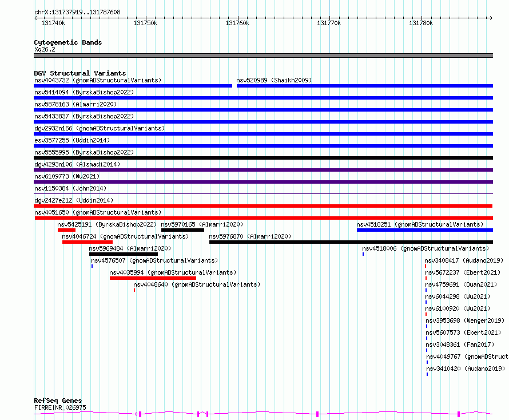Click nsv4046724 gnomADStructuralVariants label

(x=125, y=236)
